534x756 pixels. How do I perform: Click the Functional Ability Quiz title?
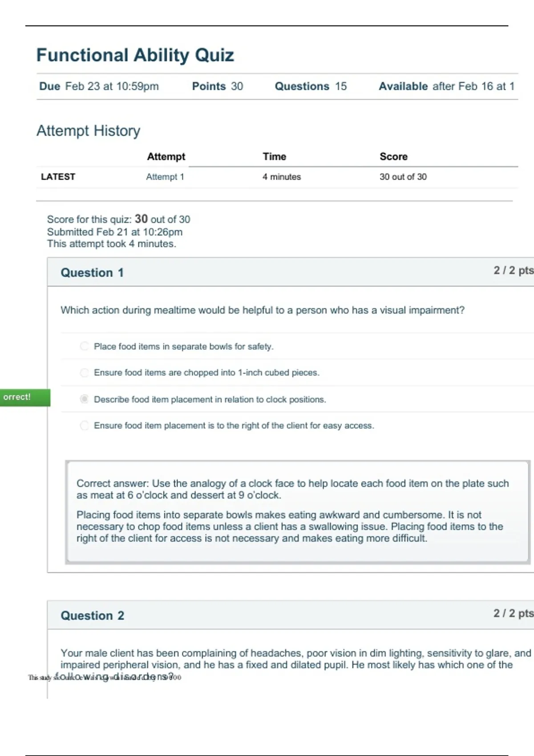click(x=135, y=55)
